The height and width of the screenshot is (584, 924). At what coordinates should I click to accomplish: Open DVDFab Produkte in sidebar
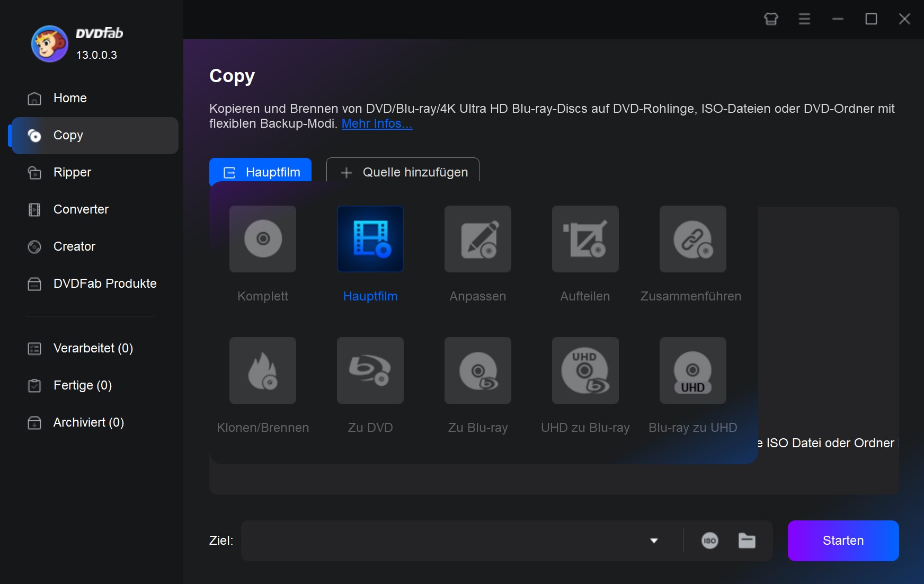[95, 284]
